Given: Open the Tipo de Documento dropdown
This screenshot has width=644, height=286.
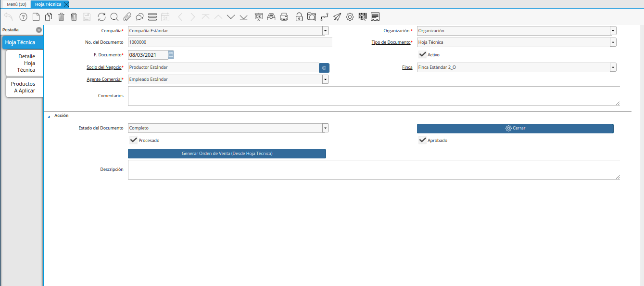Looking at the screenshot, I should click(x=613, y=42).
